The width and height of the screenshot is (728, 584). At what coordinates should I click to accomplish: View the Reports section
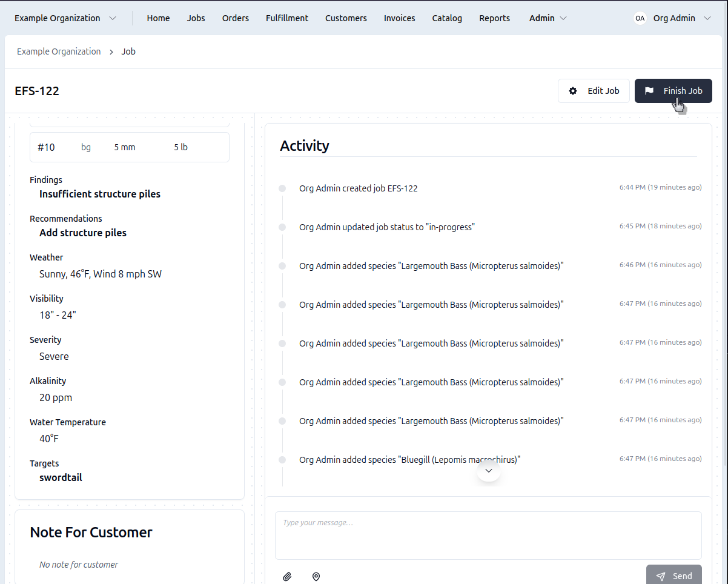[494, 18]
